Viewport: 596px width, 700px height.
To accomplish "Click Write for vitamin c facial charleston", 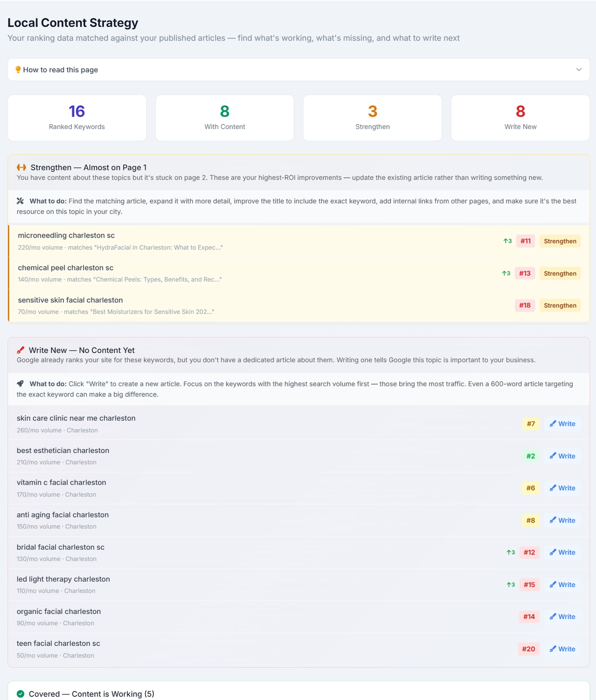I will click(562, 488).
